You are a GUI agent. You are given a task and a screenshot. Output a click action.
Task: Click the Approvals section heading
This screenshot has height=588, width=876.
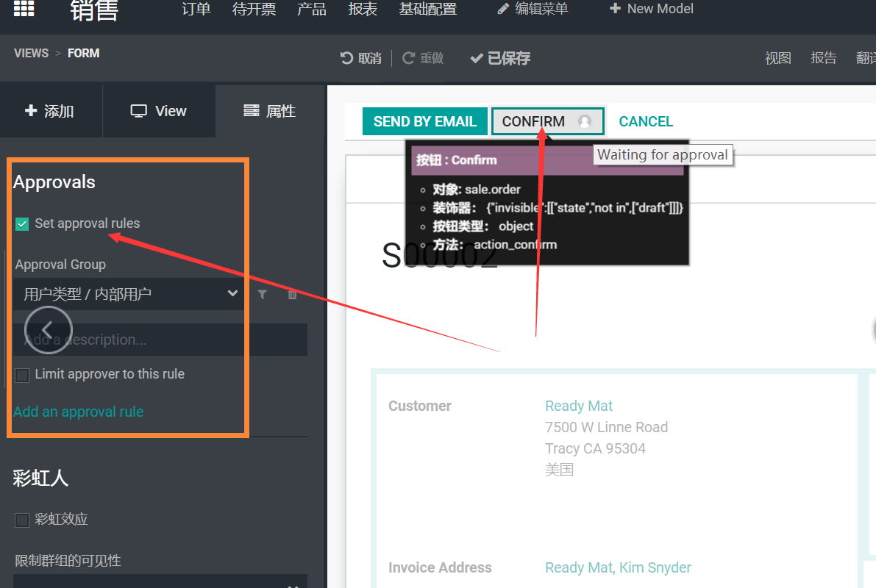coord(54,182)
